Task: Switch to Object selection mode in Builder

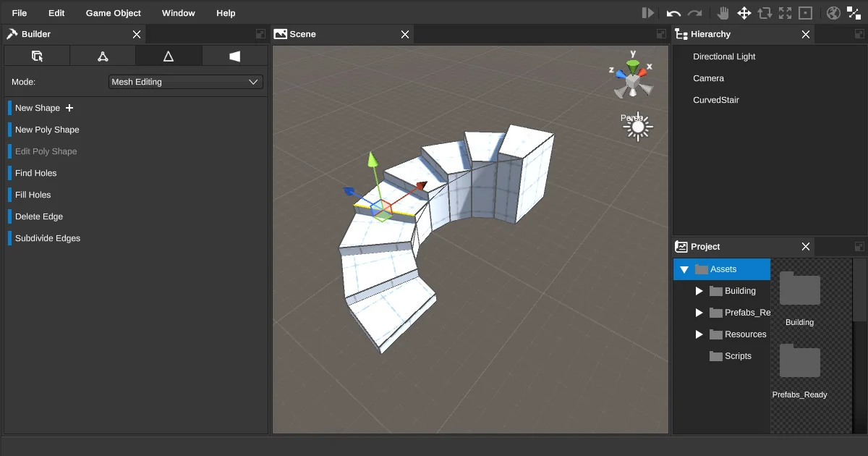Action: click(36, 56)
